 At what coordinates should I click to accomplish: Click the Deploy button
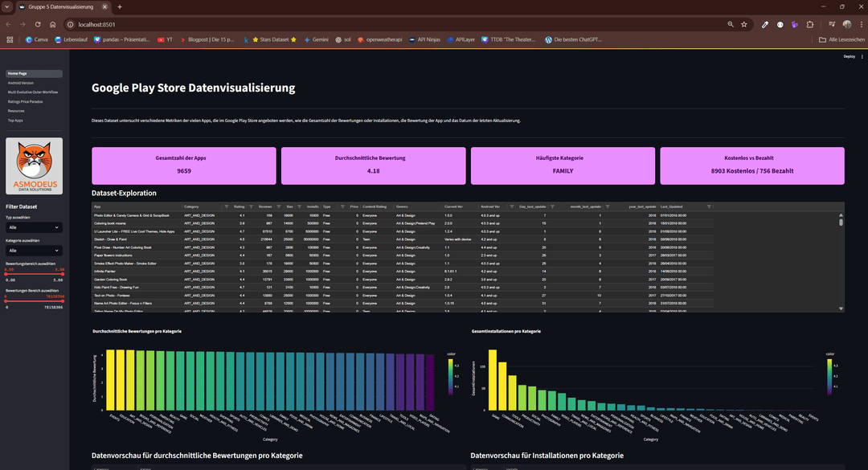(849, 56)
